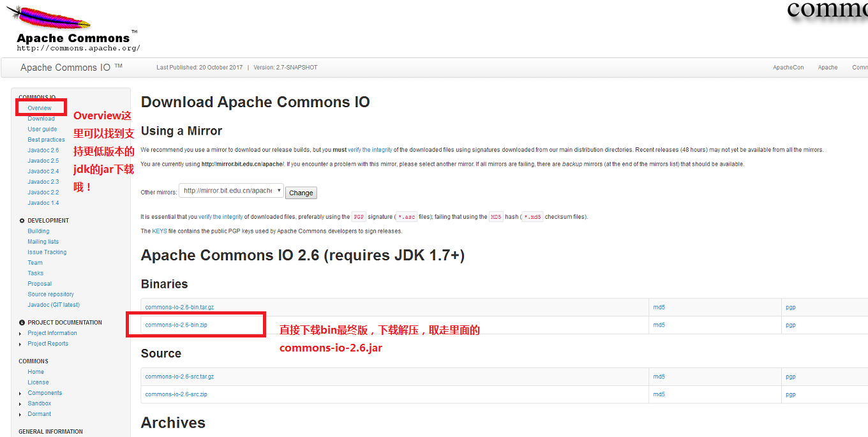Expand the Components arrow

21,394
